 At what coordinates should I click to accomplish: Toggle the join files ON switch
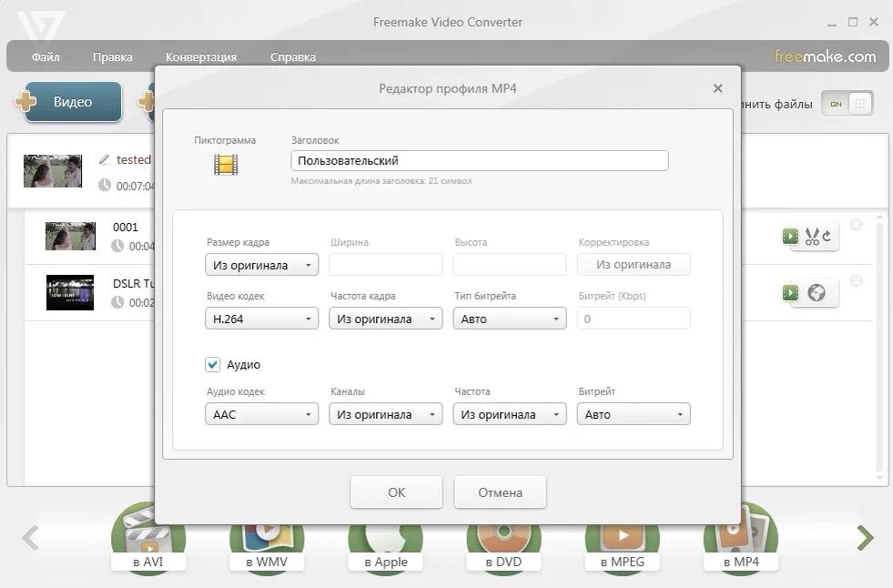(x=847, y=104)
